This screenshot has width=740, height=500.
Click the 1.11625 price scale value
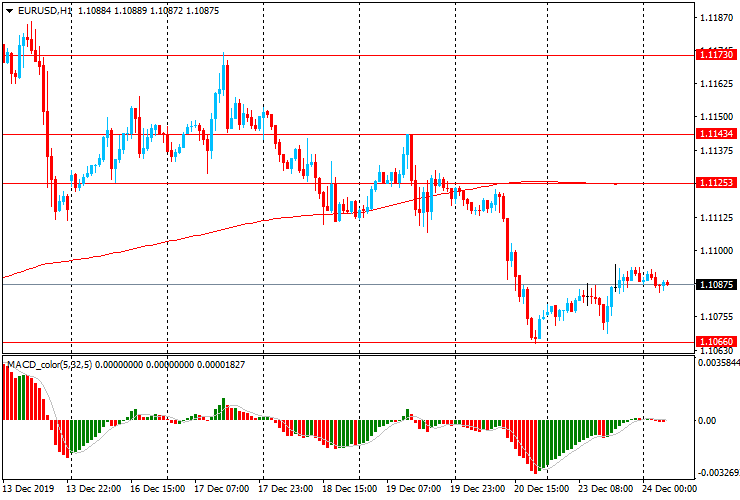coord(717,84)
